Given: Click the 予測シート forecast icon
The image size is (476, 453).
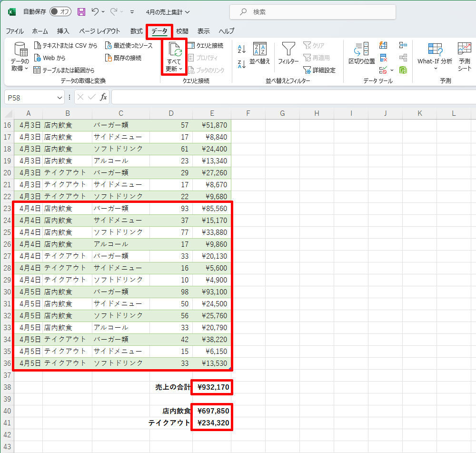Looking at the screenshot, I should tap(464, 56).
